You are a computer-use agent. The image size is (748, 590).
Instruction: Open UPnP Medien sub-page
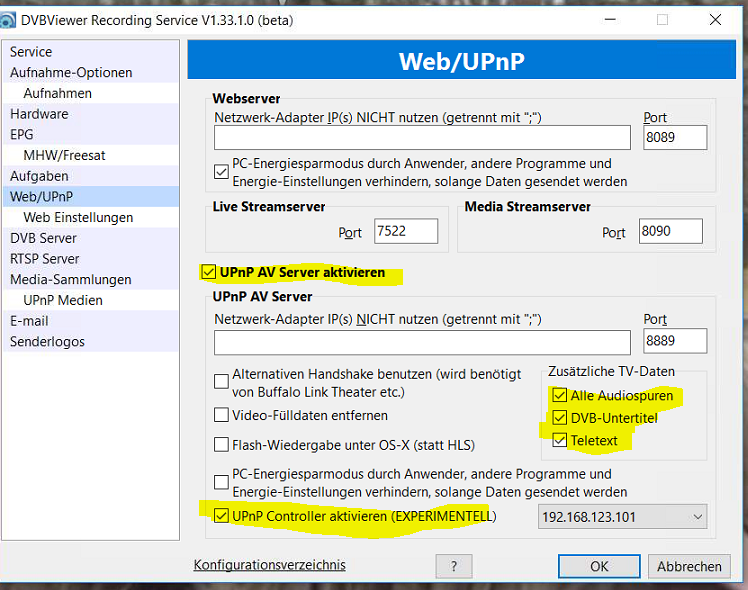click(91, 300)
